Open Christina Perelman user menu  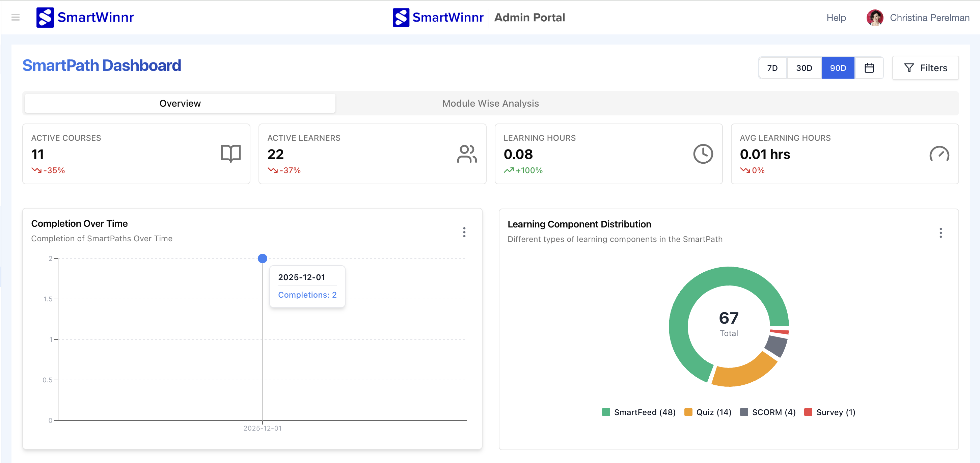(929, 18)
